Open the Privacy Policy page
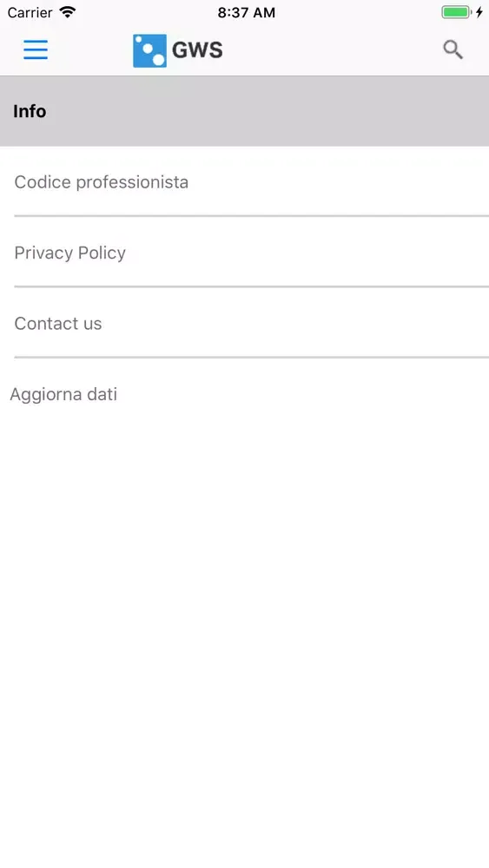 tap(244, 253)
